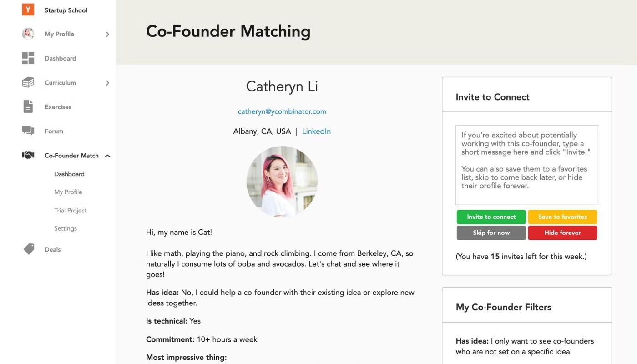Image resolution: width=637 pixels, height=364 pixels.
Task: Click the green Invite to connect button
Action: point(491,217)
